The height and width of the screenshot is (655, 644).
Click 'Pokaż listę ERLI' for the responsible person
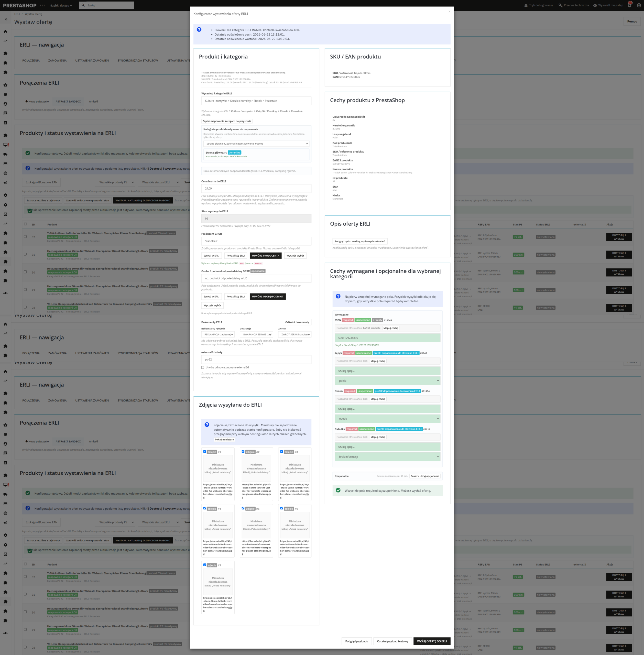[235, 297]
